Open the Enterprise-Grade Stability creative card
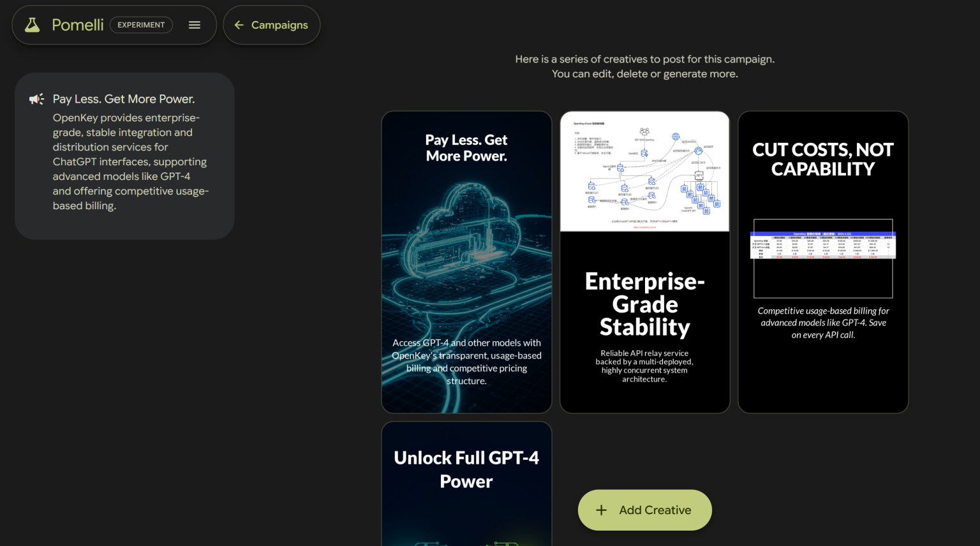Image resolution: width=980 pixels, height=546 pixels. point(644,262)
